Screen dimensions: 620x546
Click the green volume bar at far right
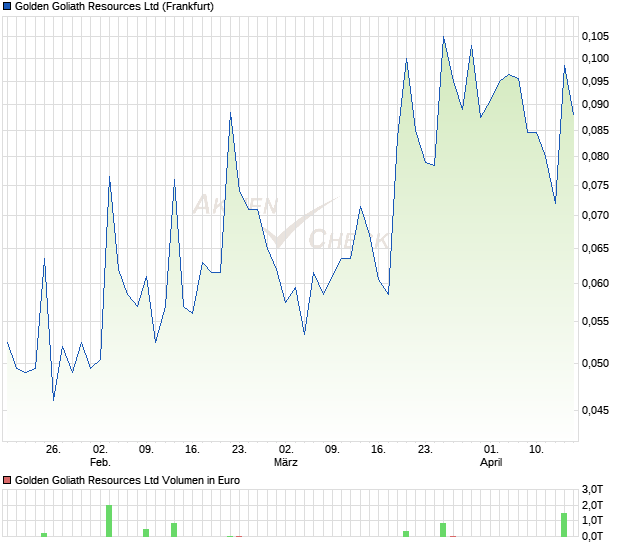pyautogui.click(x=564, y=524)
